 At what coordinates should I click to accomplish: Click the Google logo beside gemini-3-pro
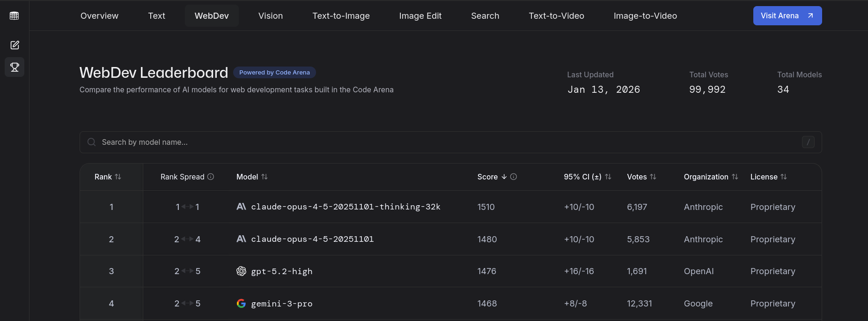tap(241, 304)
